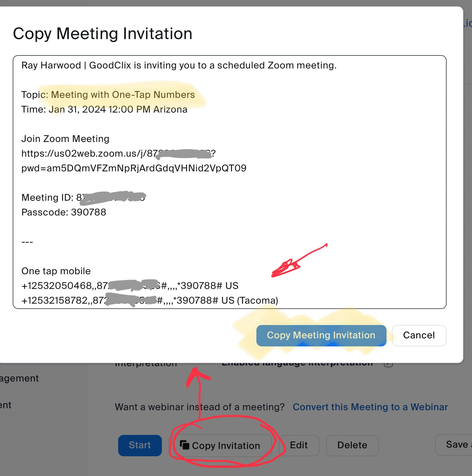Click the pwd=am5DQmVFZmNpRjArdGdqVHNid2VpQT09 line
The width and height of the screenshot is (472, 476).
point(134,168)
